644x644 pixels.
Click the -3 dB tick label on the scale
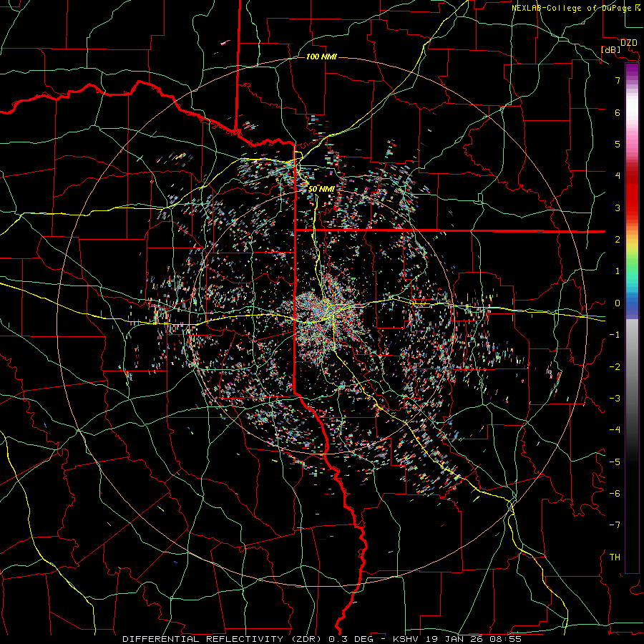pyautogui.click(x=615, y=399)
